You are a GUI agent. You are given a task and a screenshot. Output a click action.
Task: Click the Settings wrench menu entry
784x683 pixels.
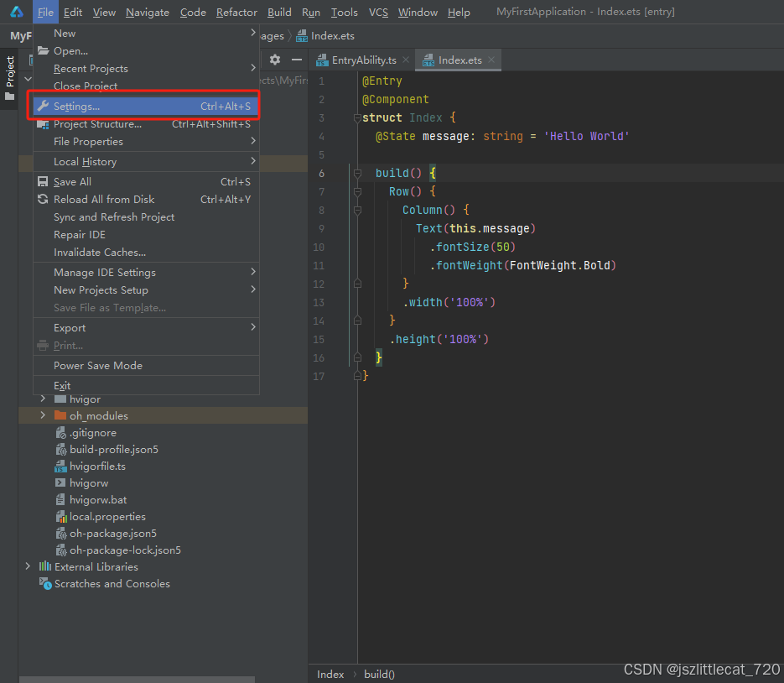click(76, 107)
